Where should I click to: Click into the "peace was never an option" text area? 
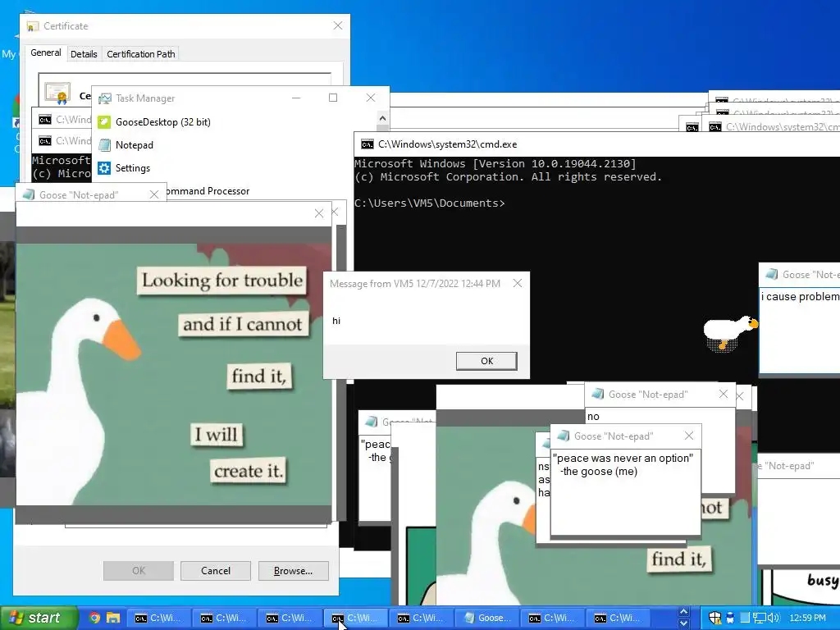(x=625, y=492)
